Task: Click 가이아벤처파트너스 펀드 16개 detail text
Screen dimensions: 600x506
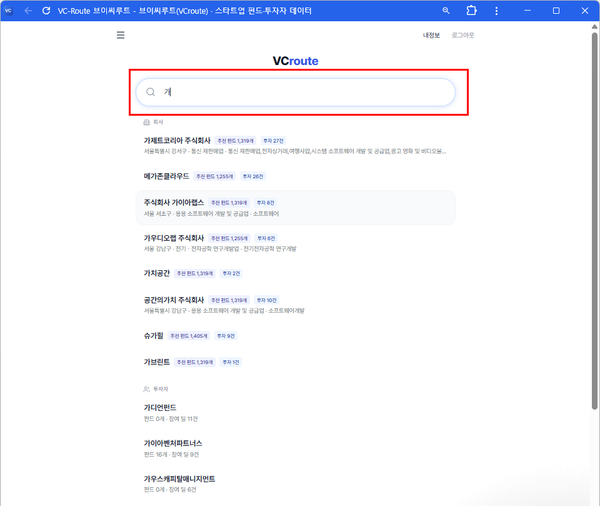Action: click(171, 455)
